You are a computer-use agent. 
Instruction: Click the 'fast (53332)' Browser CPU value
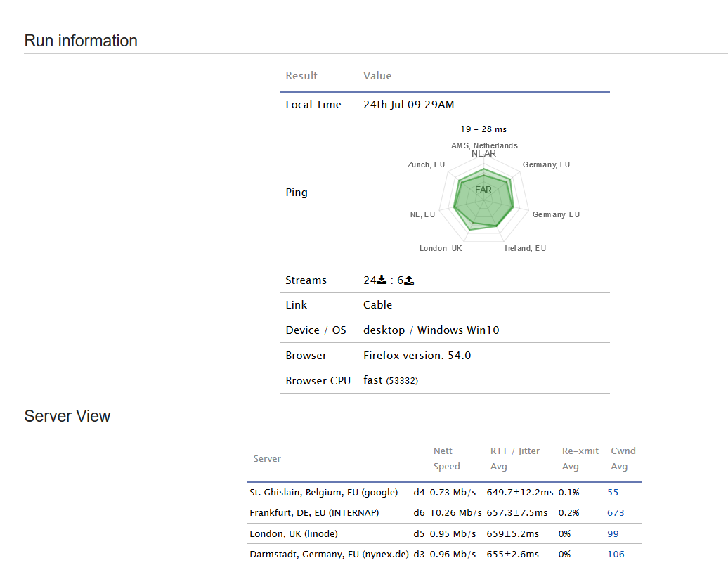click(391, 380)
